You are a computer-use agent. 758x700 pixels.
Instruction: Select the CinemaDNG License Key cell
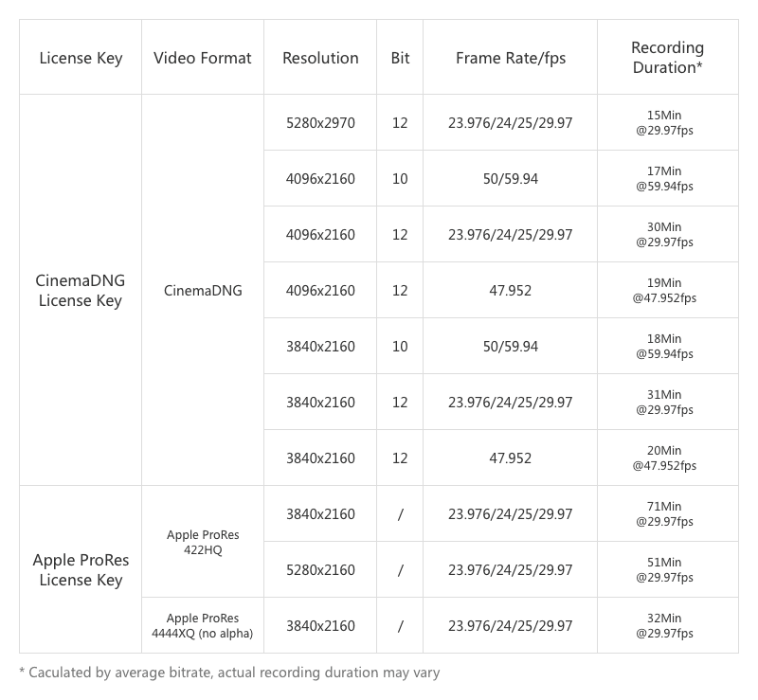81,291
